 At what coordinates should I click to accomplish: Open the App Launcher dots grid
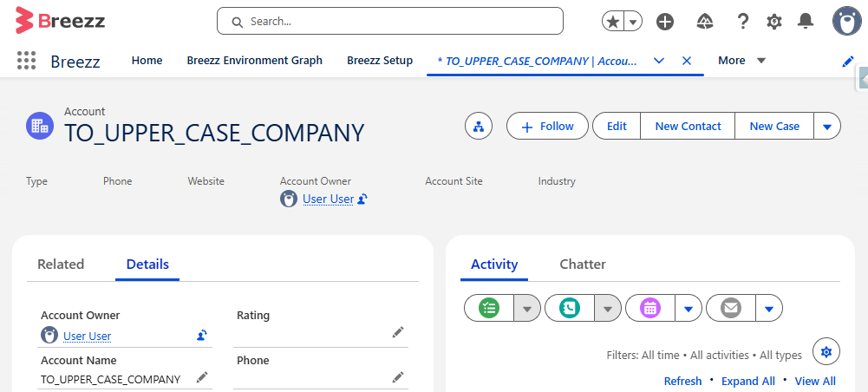tap(26, 61)
